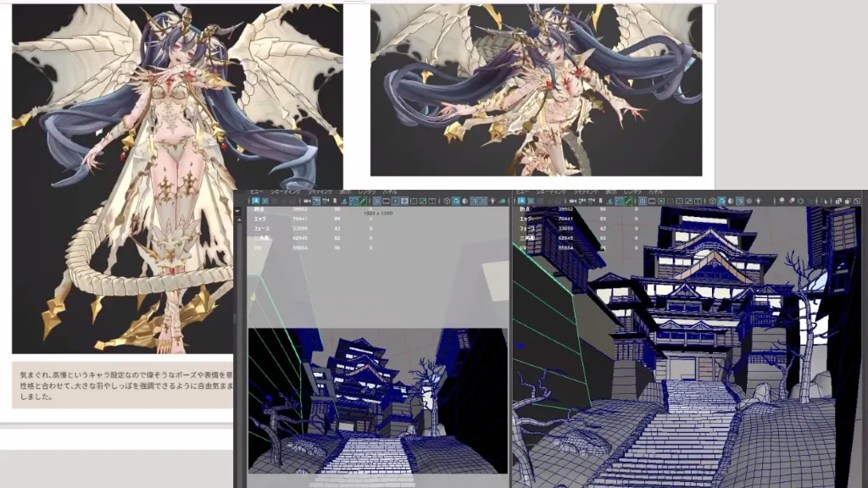
Task: Open ビュー menu in left viewport
Action: click(256, 191)
